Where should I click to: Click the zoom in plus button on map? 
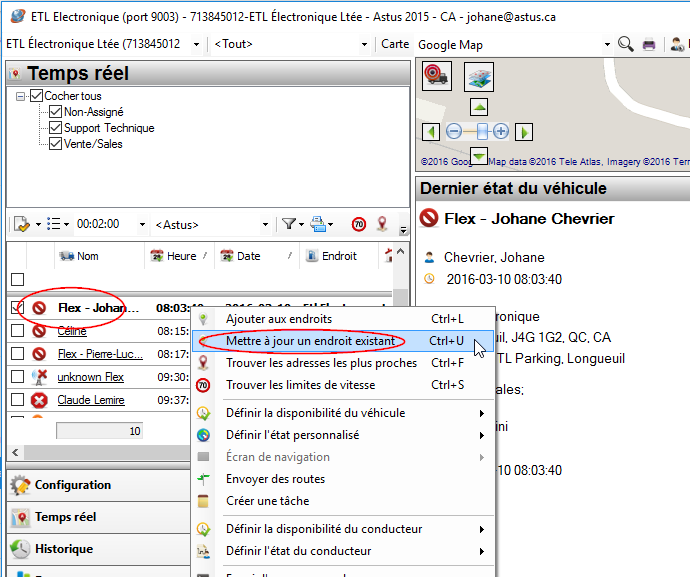[x=501, y=131]
